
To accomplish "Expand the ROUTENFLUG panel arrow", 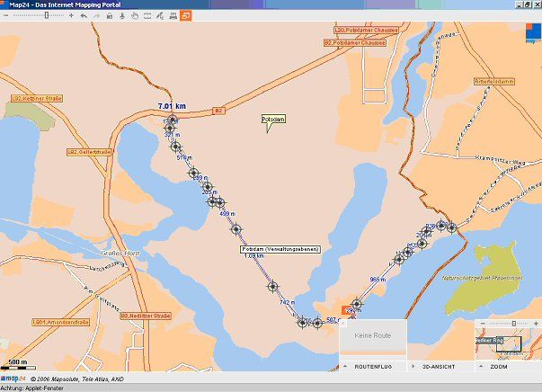I will pos(345,367).
